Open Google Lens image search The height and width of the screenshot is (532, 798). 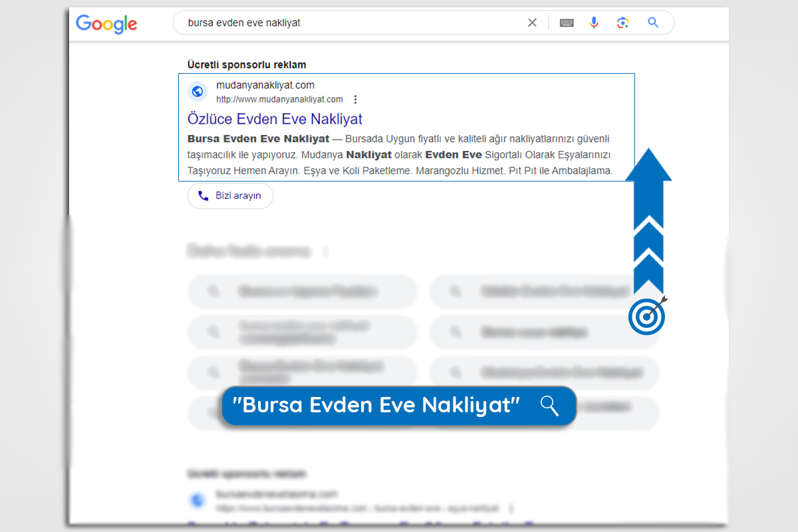622,23
